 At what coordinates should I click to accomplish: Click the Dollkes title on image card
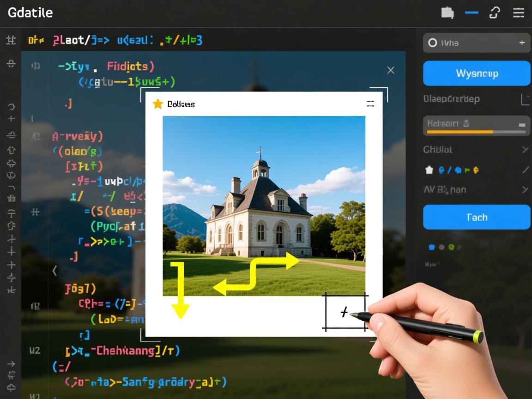(x=181, y=104)
